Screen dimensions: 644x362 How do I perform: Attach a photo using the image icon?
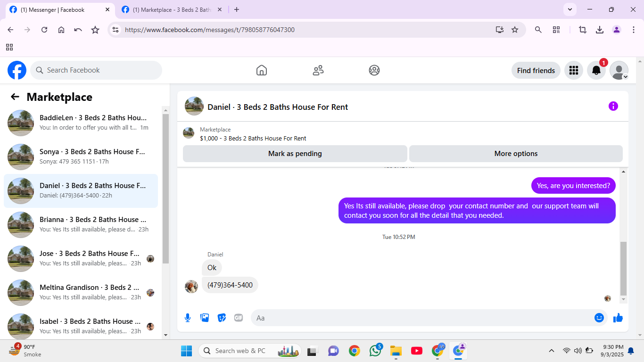[x=205, y=318]
